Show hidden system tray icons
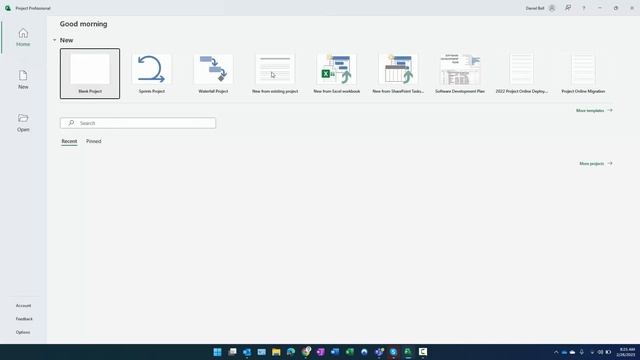Viewport: 640px width, 360px height. point(556,352)
